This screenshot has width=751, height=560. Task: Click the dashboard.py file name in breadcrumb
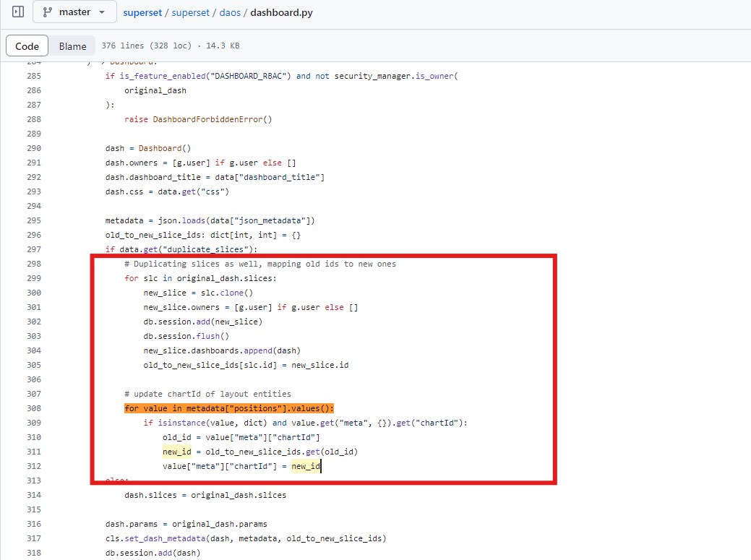[x=282, y=12]
